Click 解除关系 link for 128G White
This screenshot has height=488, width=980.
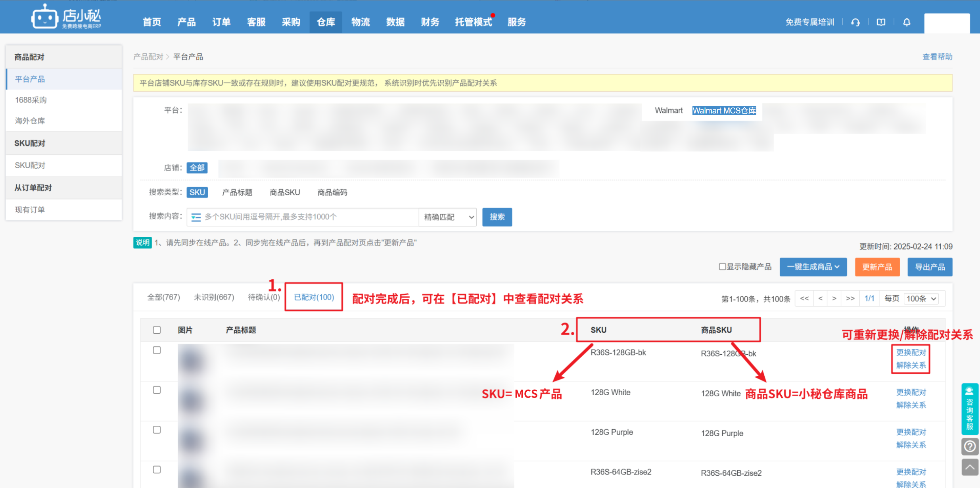tap(911, 405)
